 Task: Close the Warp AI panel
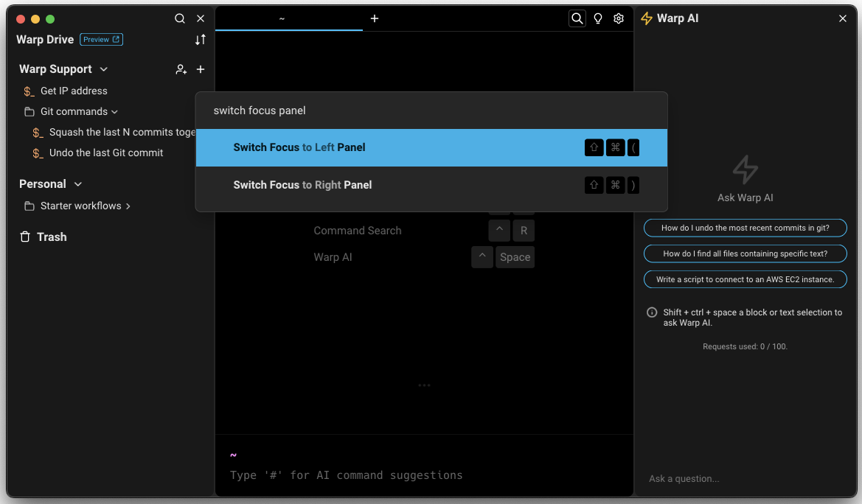tap(843, 18)
